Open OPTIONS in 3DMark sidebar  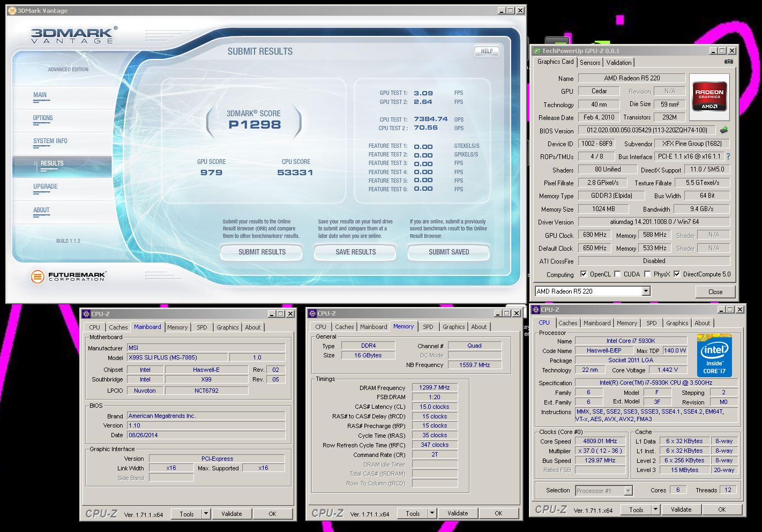pos(43,118)
